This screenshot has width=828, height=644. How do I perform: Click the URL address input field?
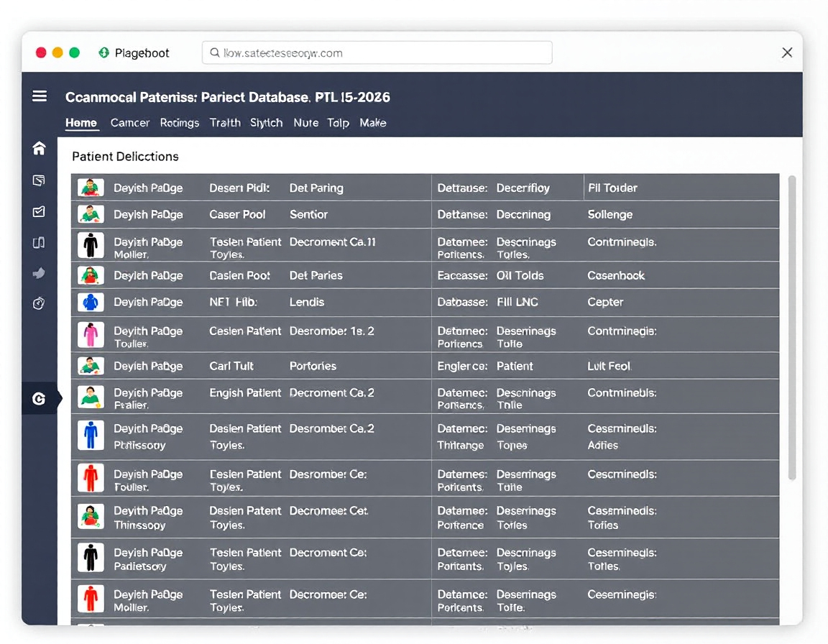coord(377,52)
